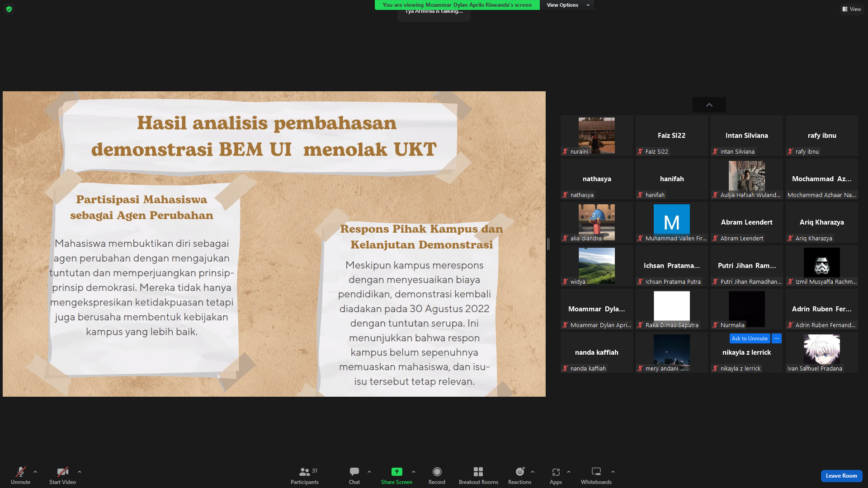Select Faiz SI22 participant tile

672,136
